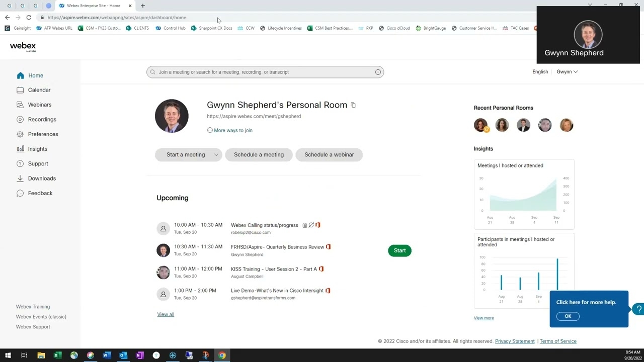Copy Personal Room link icon
The width and height of the screenshot is (644, 362).
(353, 105)
